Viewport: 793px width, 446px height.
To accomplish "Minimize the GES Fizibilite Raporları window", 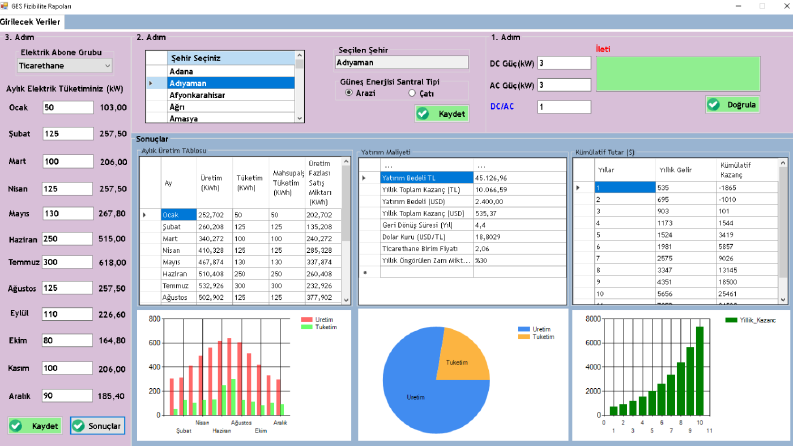I will click(x=738, y=6).
